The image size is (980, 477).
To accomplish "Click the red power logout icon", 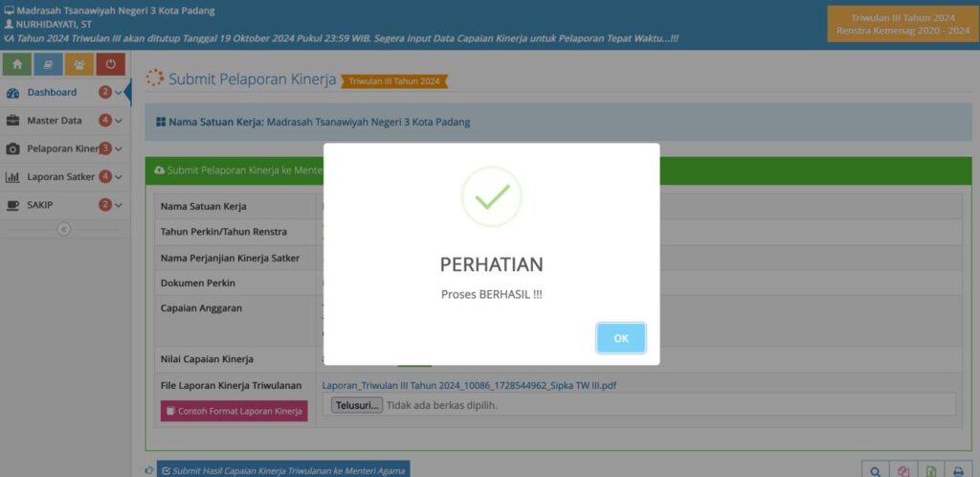I will [111, 64].
